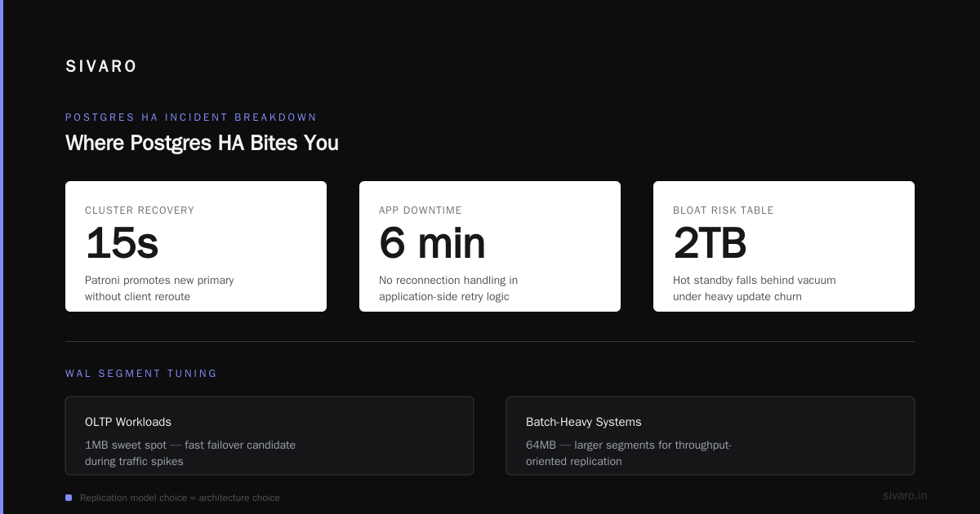Click the Replication model choice footnote

180,498
